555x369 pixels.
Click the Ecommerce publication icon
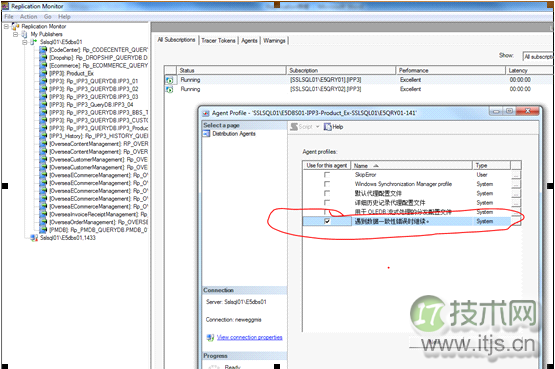(x=43, y=65)
